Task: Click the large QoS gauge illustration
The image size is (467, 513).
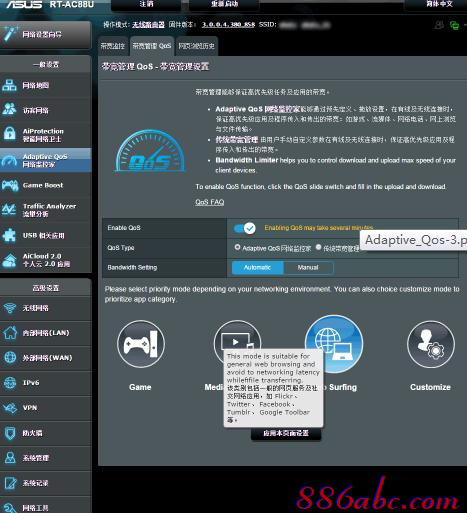Action: [150, 151]
